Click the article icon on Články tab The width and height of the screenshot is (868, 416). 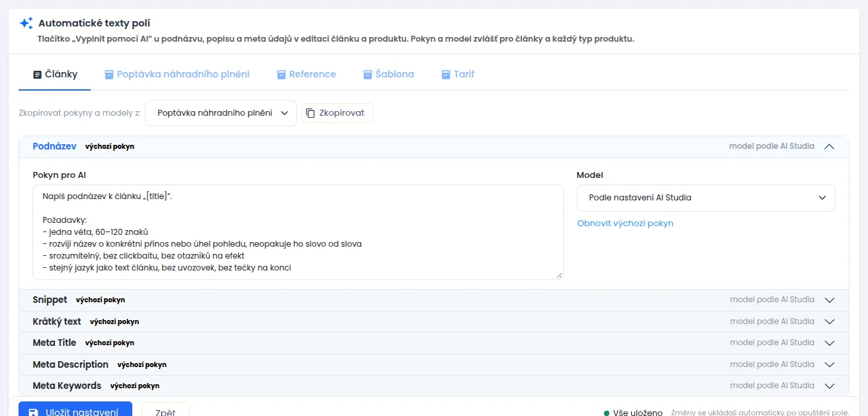click(x=37, y=74)
